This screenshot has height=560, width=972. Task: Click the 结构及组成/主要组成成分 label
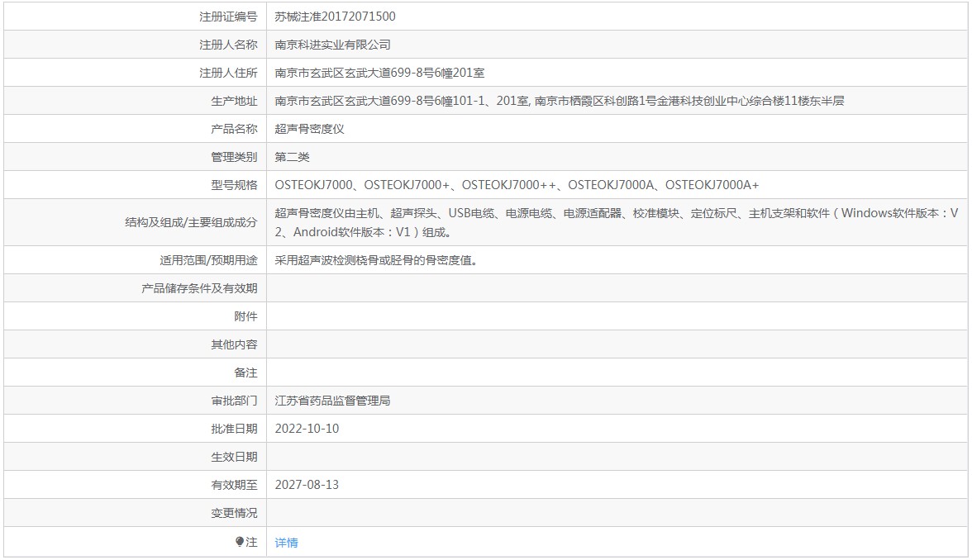click(191, 222)
